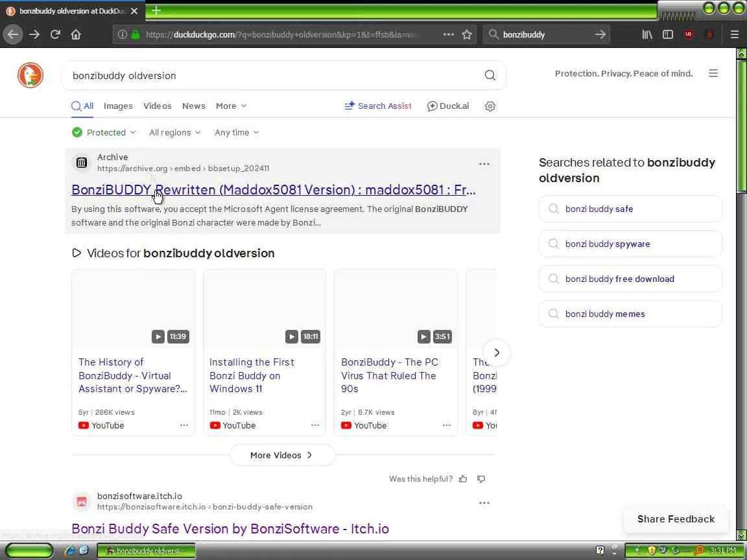Submit the browser search box arrow

(600, 34)
